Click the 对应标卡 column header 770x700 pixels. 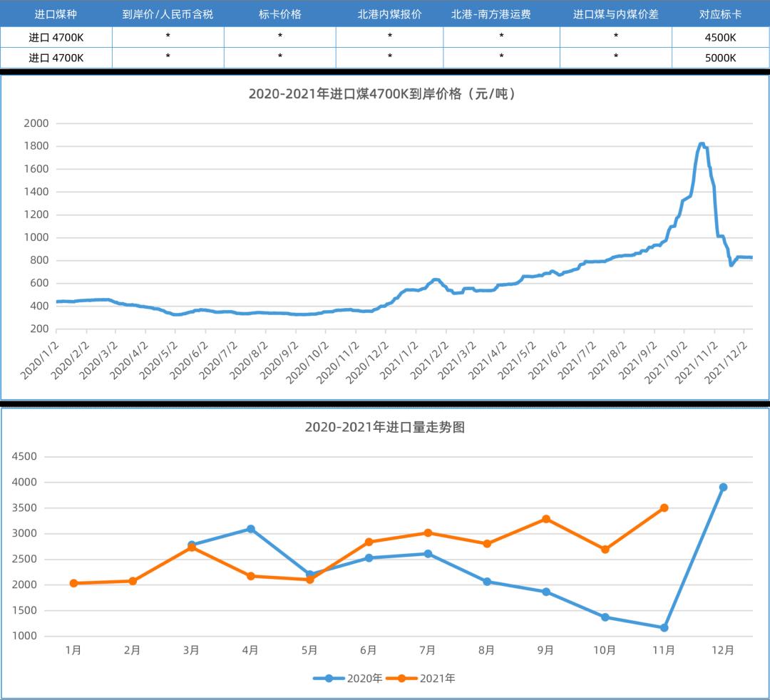(720, 14)
